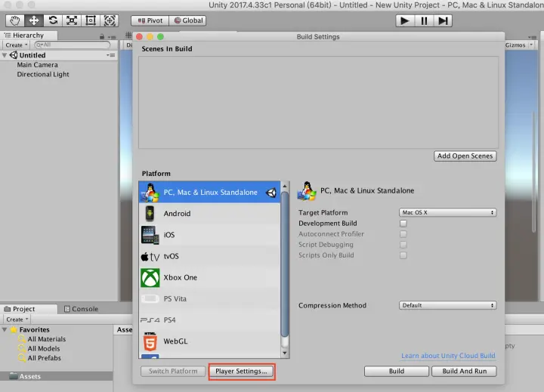Select Android platform in list
Image resolution: width=544 pixels, height=392 pixels.
tap(209, 213)
